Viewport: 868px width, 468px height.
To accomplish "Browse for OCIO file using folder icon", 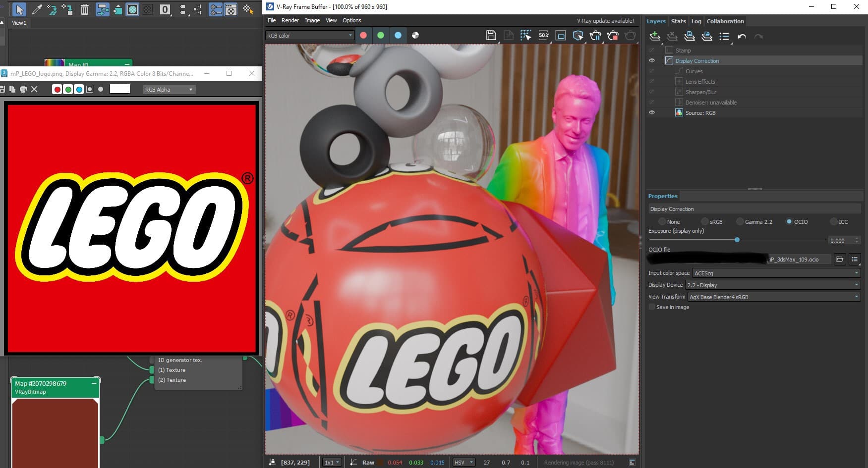I will click(840, 259).
